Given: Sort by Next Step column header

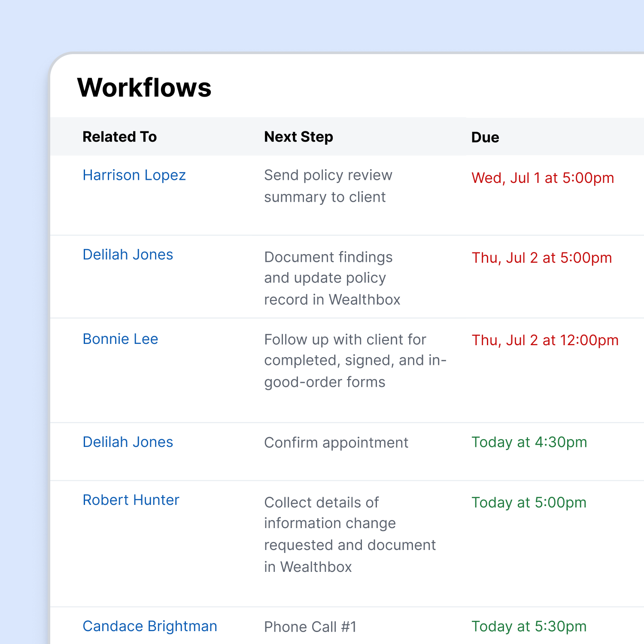Looking at the screenshot, I should (x=299, y=137).
